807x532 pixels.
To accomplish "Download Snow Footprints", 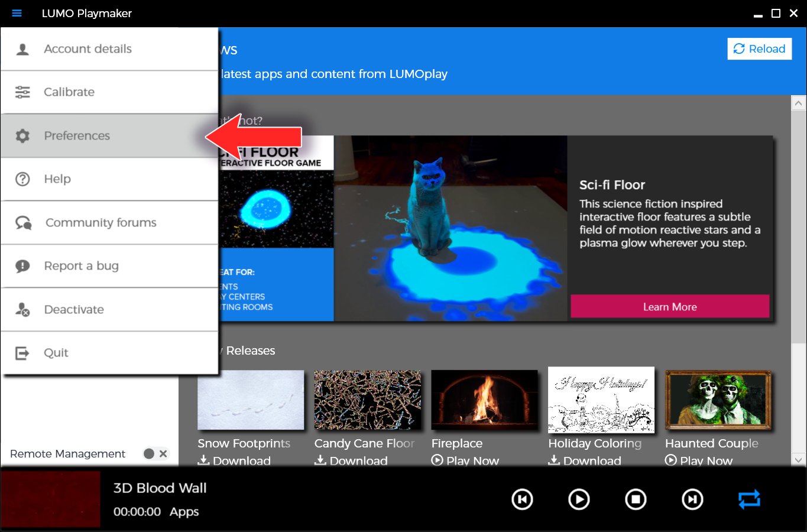I will point(234,460).
